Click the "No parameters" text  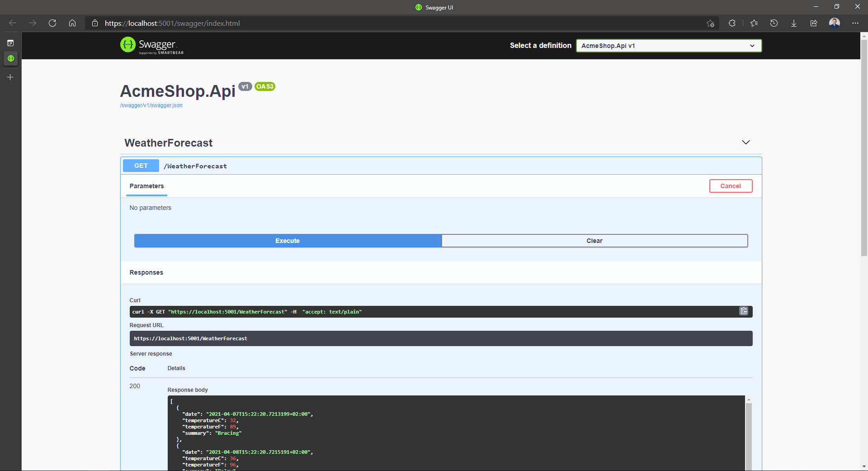[x=151, y=208]
